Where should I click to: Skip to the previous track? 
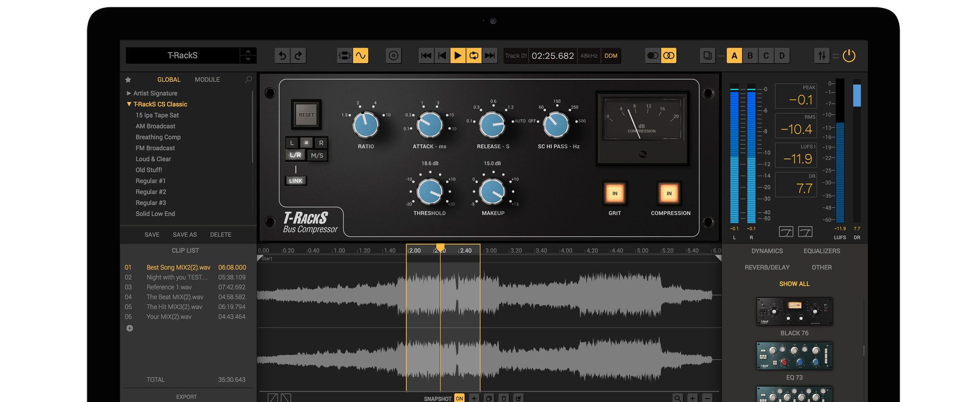tap(426, 56)
